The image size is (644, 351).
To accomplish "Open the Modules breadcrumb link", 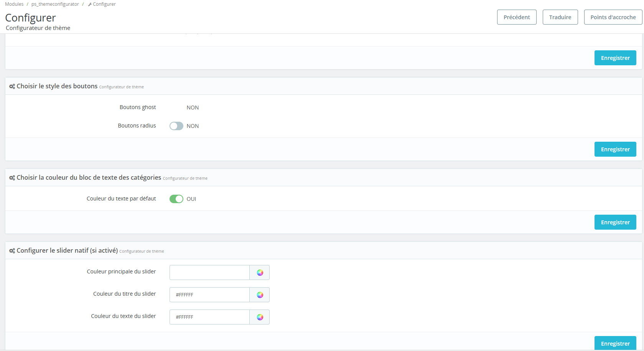I will [x=14, y=4].
